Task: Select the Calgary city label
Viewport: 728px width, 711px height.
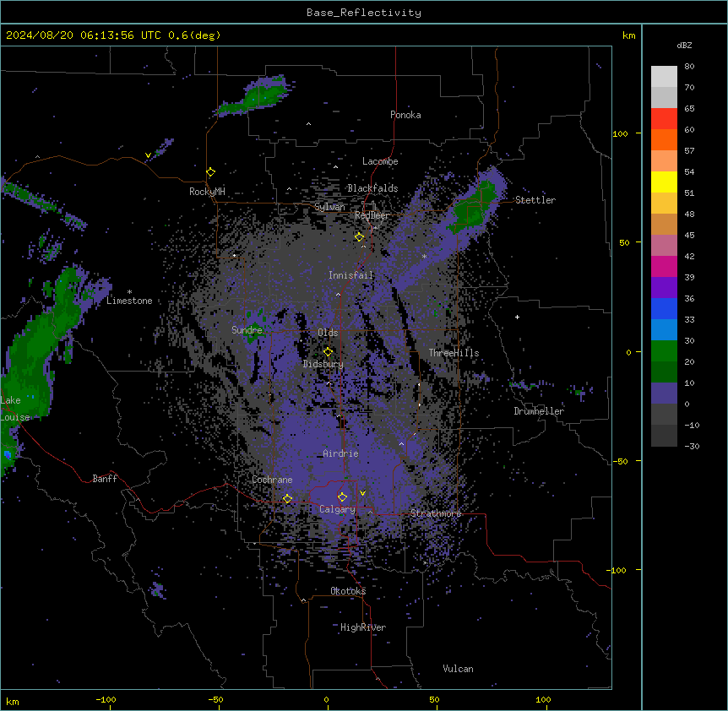Action: point(337,509)
